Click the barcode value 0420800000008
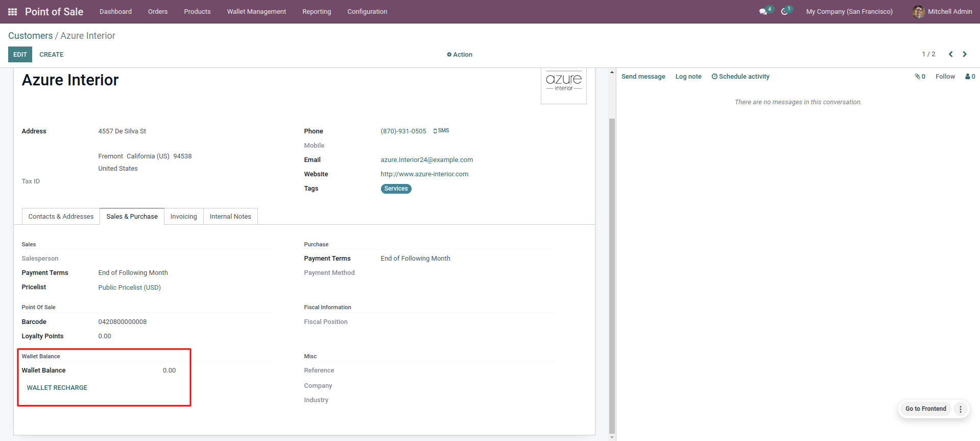 [123, 322]
